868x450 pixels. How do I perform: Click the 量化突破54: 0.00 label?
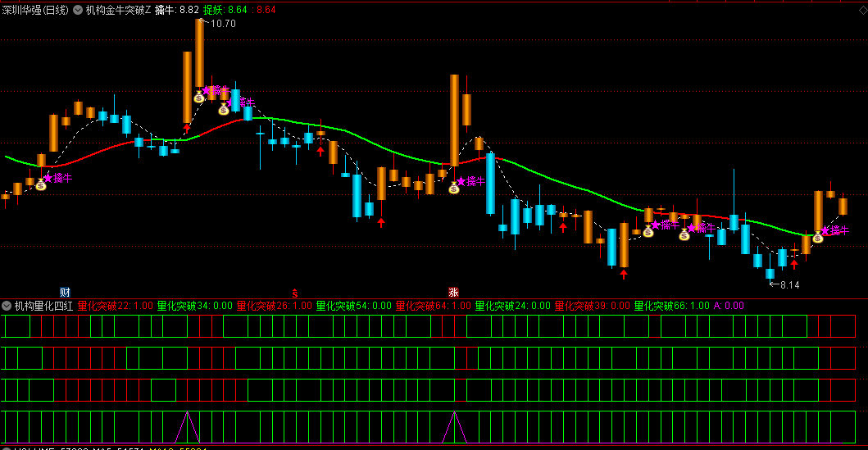point(354,306)
